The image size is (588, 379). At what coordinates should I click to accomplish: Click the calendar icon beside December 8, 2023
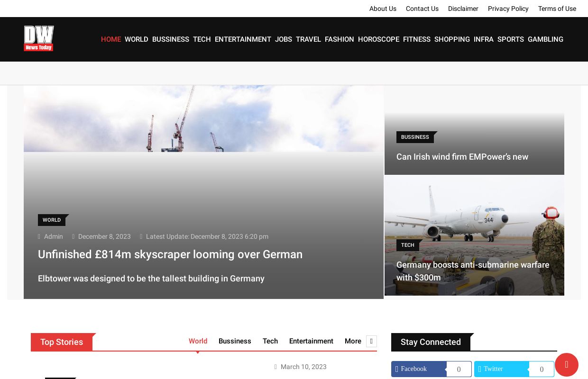pyautogui.click(x=74, y=236)
